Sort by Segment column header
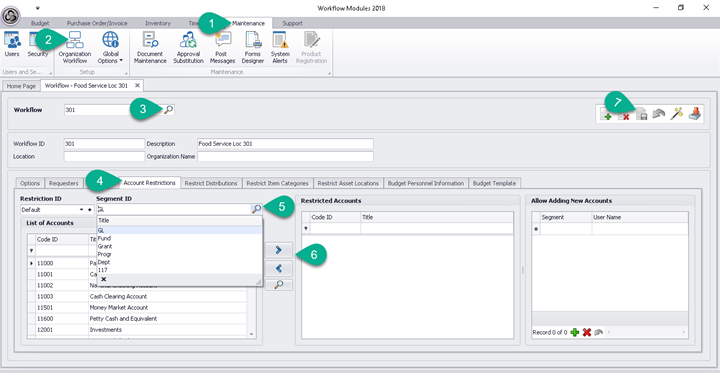This screenshot has height=373, width=720. [x=566, y=217]
